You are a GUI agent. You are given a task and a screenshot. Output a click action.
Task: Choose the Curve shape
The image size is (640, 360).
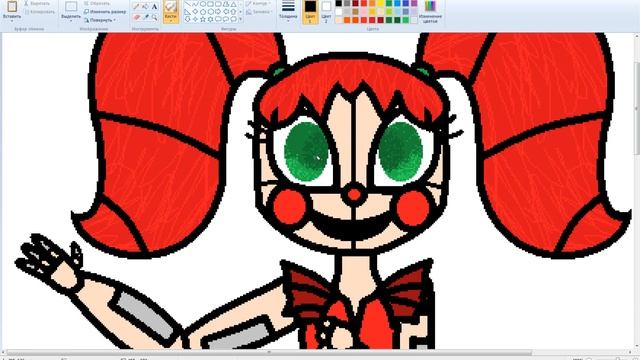click(196, 4)
